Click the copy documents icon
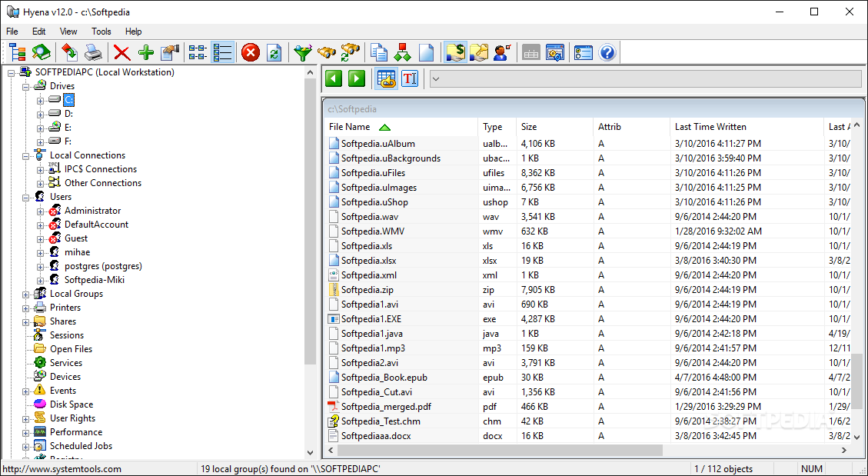Screen dimensions: 868x476 (x=379, y=53)
